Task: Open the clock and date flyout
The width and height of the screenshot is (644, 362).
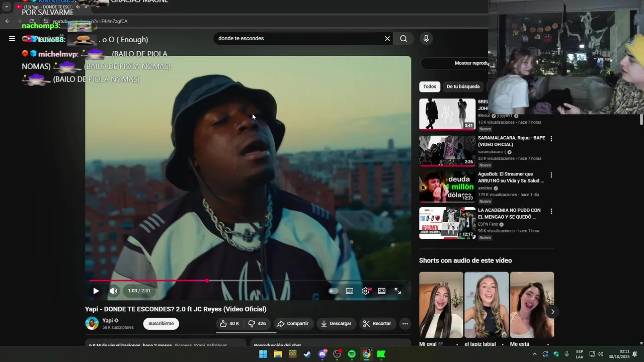Action: (619, 354)
